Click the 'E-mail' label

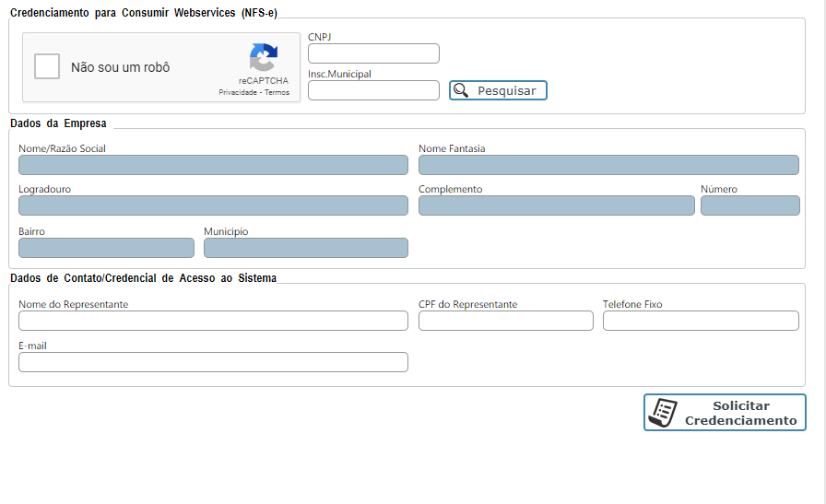click(32, 346)
